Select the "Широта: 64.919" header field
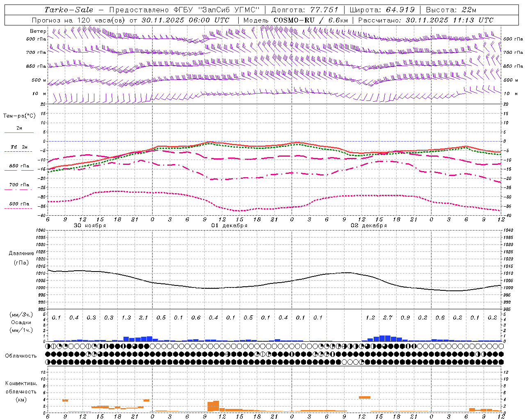Viewport: 525px width, 420px height. [382, 10]
